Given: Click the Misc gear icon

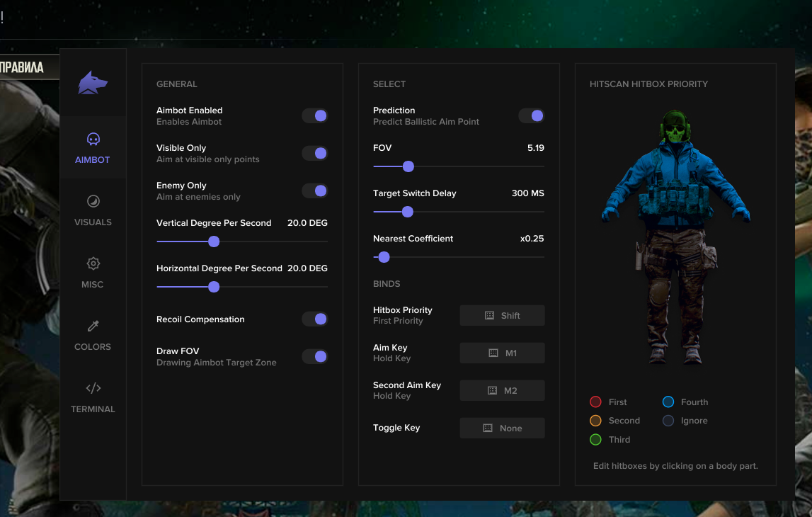Looking at the screenshot, I should click(x=93, y=263).
